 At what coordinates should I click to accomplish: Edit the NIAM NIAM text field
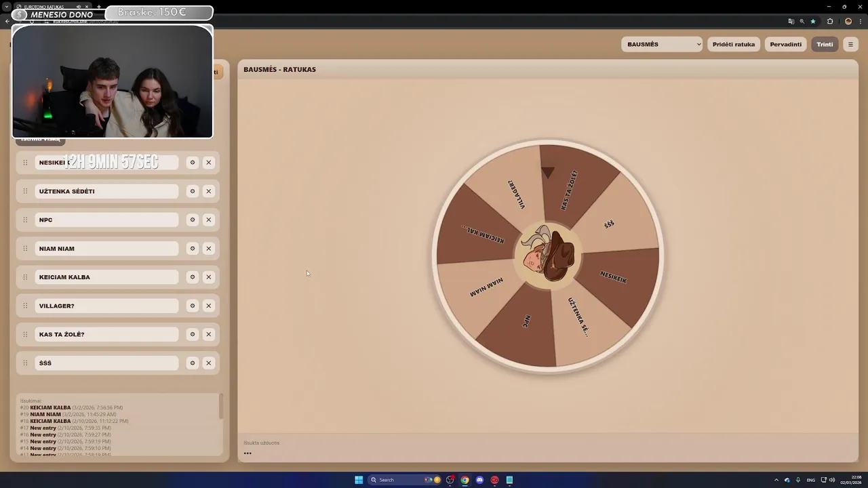(x=106, y=249)
